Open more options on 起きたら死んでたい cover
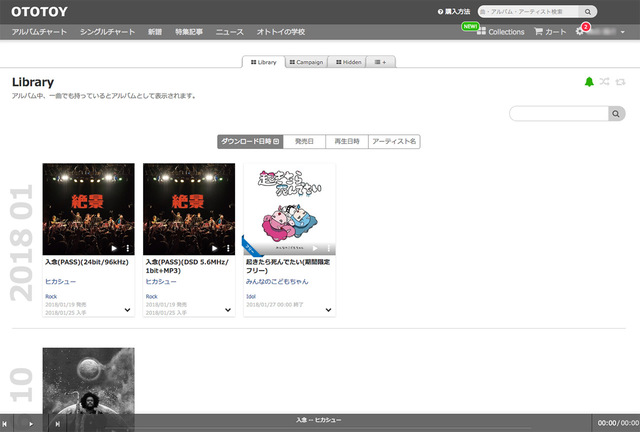640x432 pixels. tap(329, 248)
